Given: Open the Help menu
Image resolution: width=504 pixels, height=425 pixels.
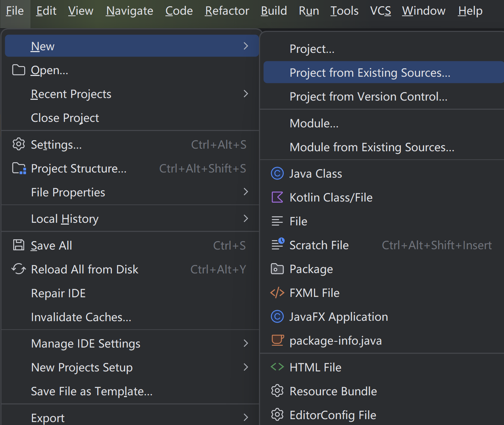Looking at the screenshot, I should click(470, 11).
